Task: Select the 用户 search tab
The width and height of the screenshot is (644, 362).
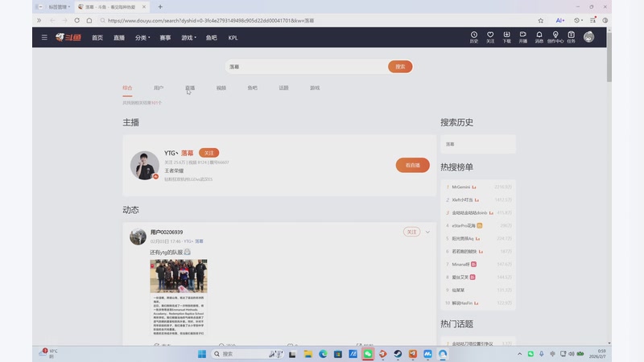Action: click(159, 88)
